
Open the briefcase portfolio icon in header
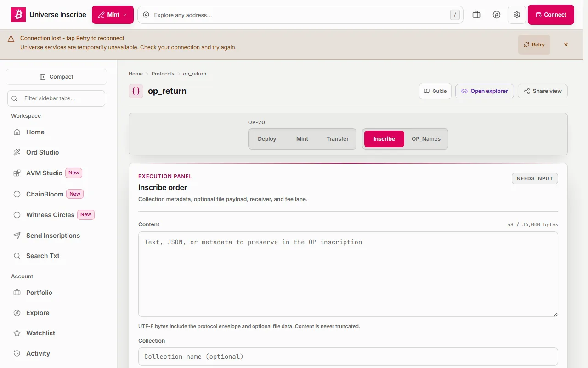coord(476,15)
